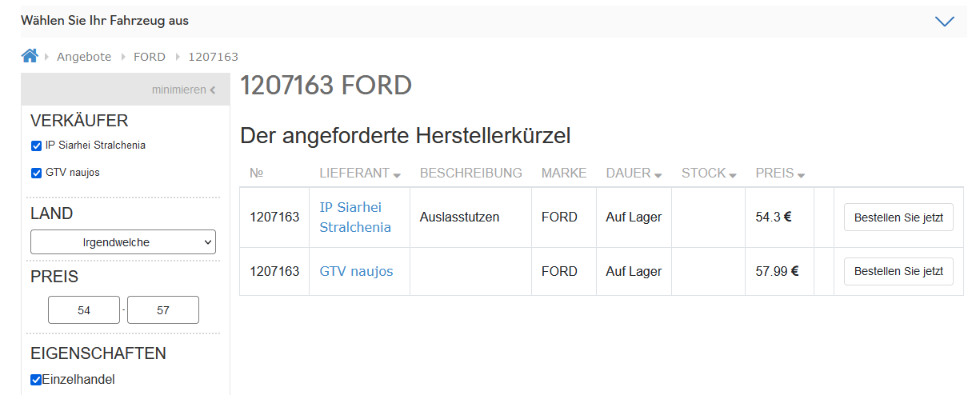Open GTV naujos supplier link

pos(356,271)
